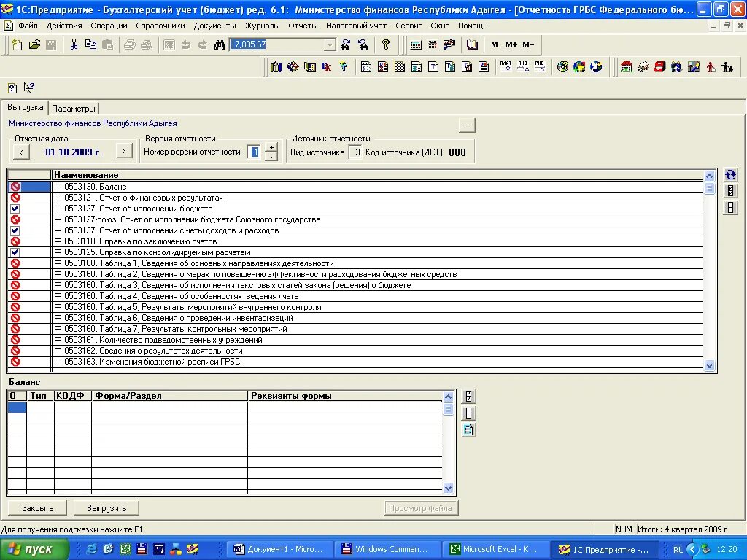The width and height of the screenshot is (747, 560).
Task: Click the clipboard icon beside the Баланс table
Action: click(469, 430)
